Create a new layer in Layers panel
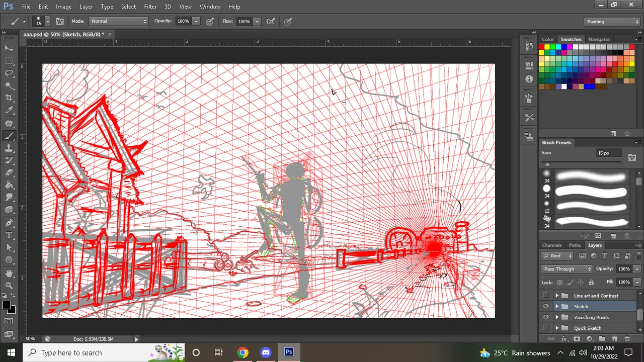The height and width of the screenshot is (362, 644). tap(614, 339)
